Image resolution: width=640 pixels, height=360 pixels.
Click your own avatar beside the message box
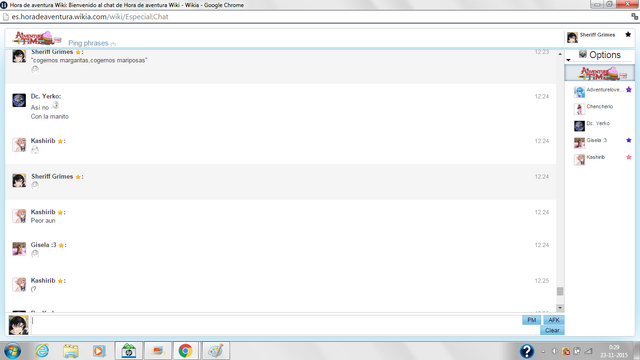click(x=18, y=325)
